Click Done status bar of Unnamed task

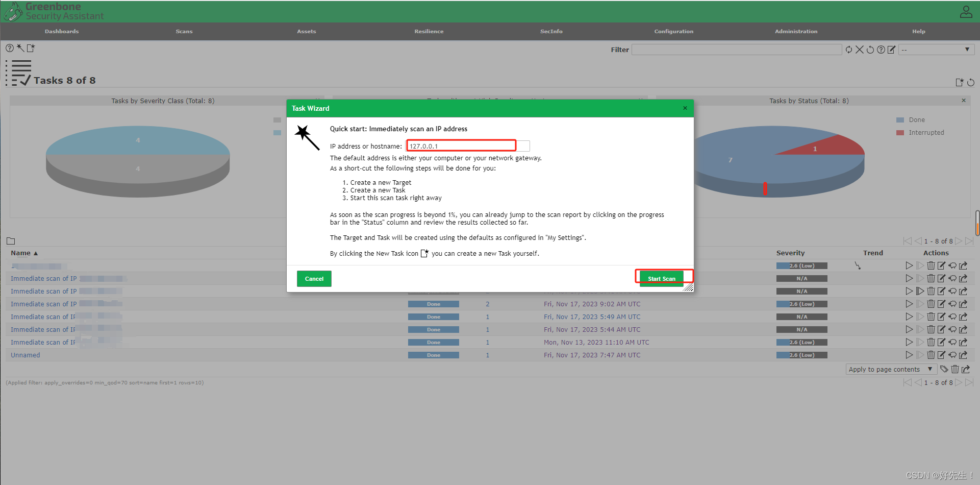coord(434,355)
